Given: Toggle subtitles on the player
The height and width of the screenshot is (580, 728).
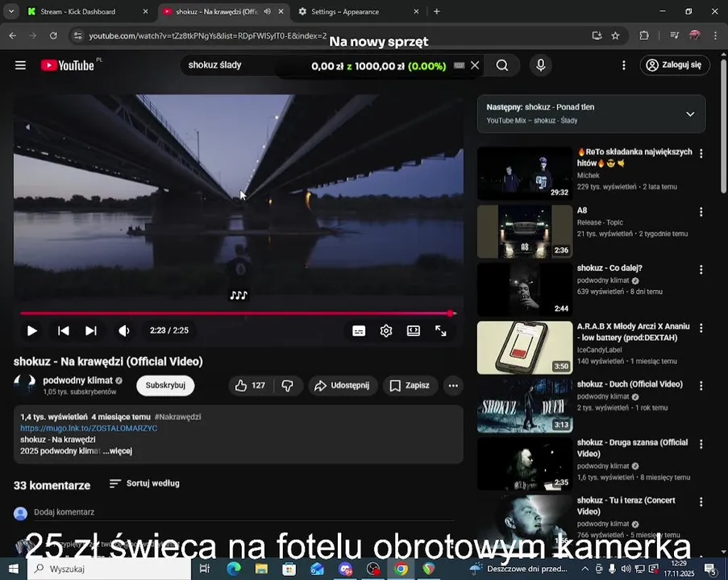Looking at the screenshot, I should coord(359,331).
